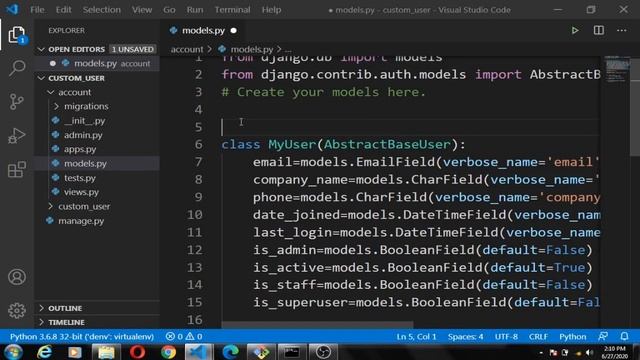Screen dimensions: 640x360
Task: Open the Run menu
Action: [195, 9]
